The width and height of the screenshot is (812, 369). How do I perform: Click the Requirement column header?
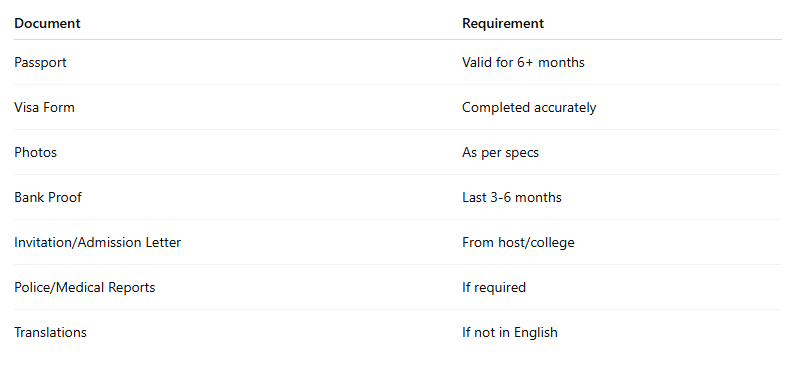point(503,23)
